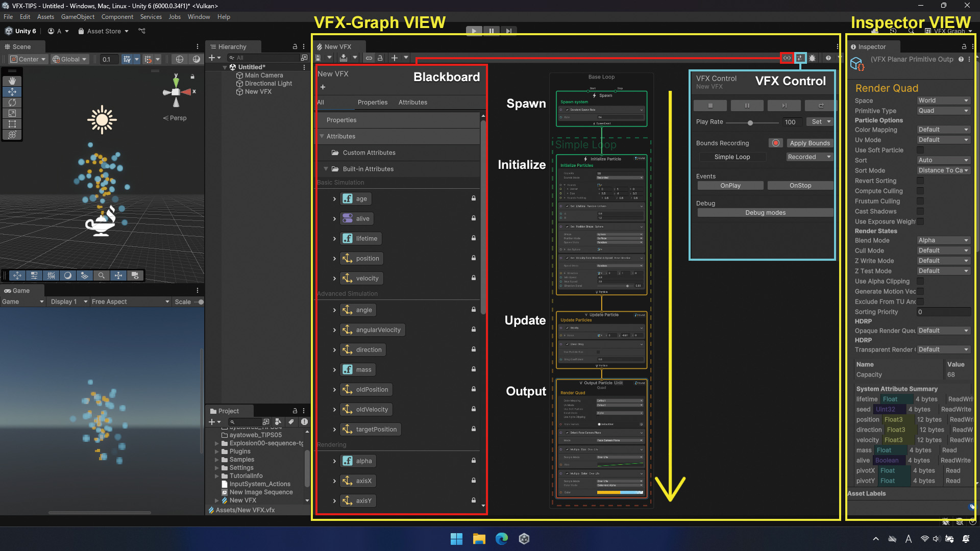The image size is (980, 551).
Task: Click the lock icon next to lifetime attribute
Action: (x=474, y=238)
